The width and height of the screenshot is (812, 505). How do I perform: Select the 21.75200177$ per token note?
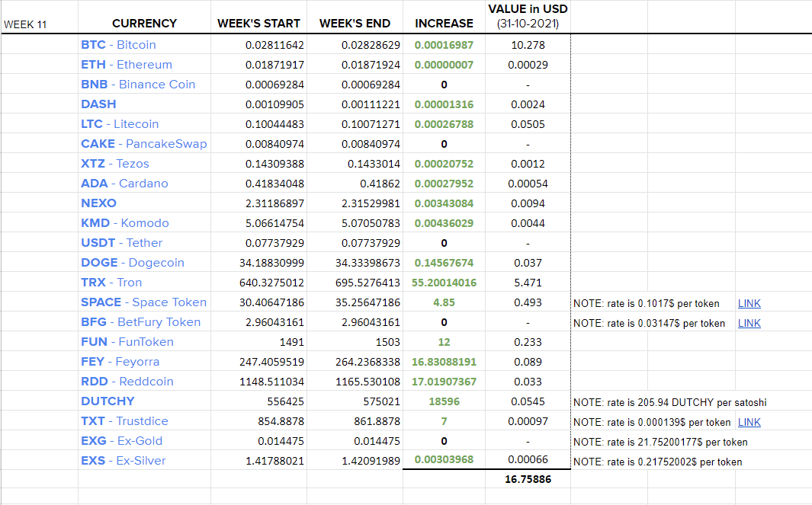point(660,442)
